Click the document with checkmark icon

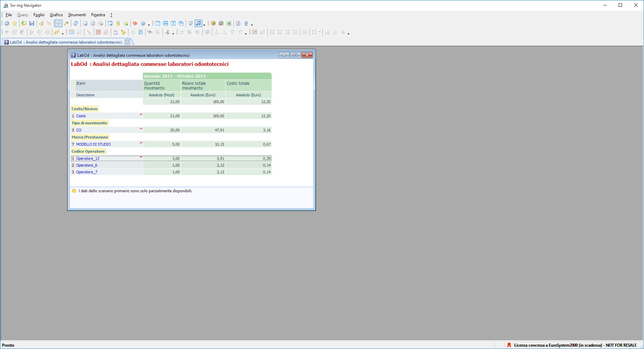tap(85, 23)
